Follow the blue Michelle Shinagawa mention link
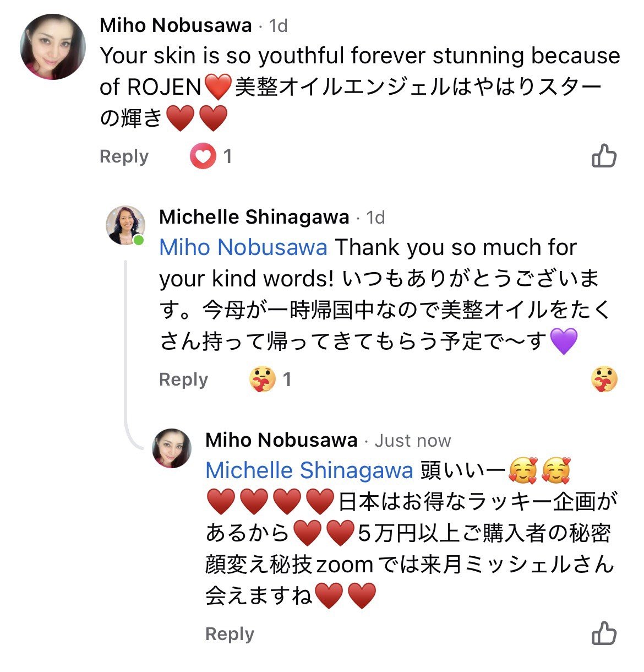 [309, 471]
